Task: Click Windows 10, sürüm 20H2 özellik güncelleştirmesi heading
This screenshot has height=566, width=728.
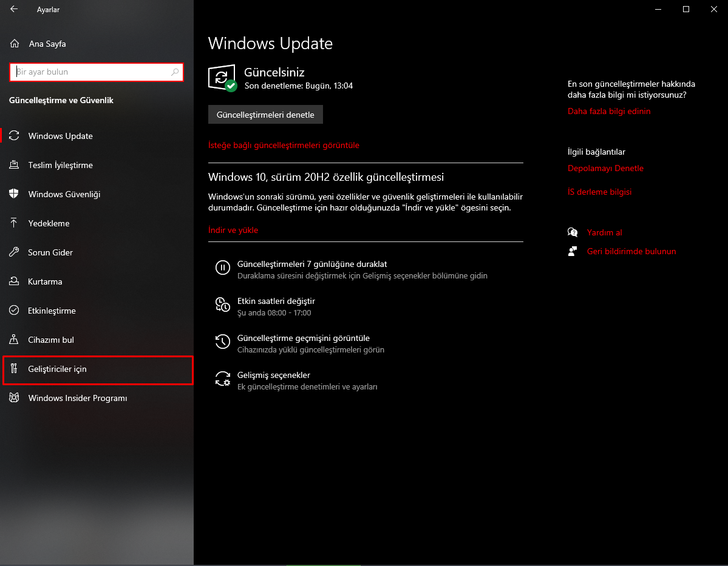Action: [326, 177]
